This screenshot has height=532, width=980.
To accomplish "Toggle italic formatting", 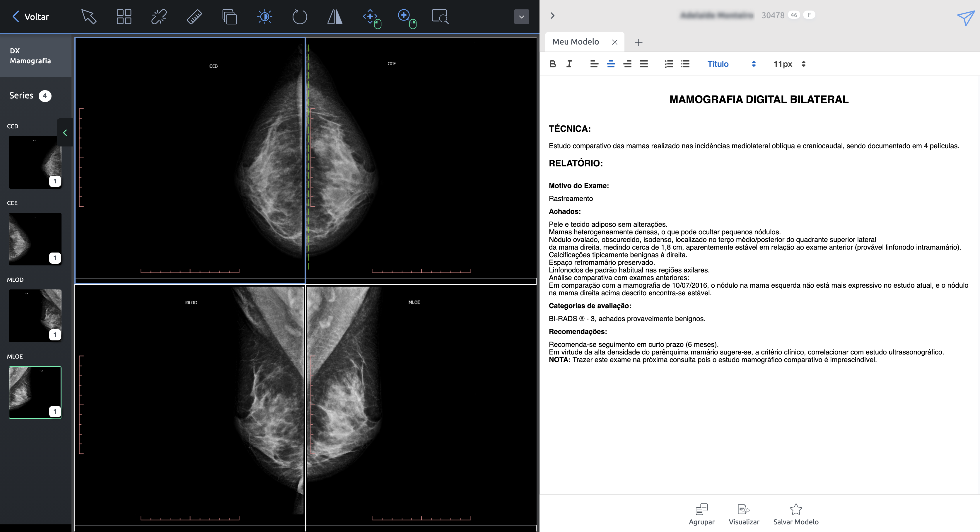I will (x=569, y=64).
